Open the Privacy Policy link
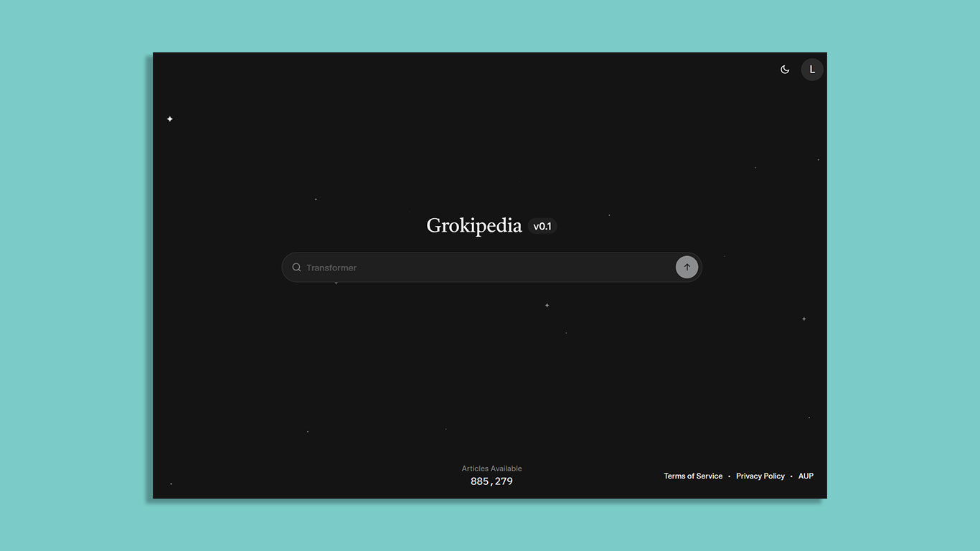The width and height of the screenshot is (980, 551). tap(760, 476)
